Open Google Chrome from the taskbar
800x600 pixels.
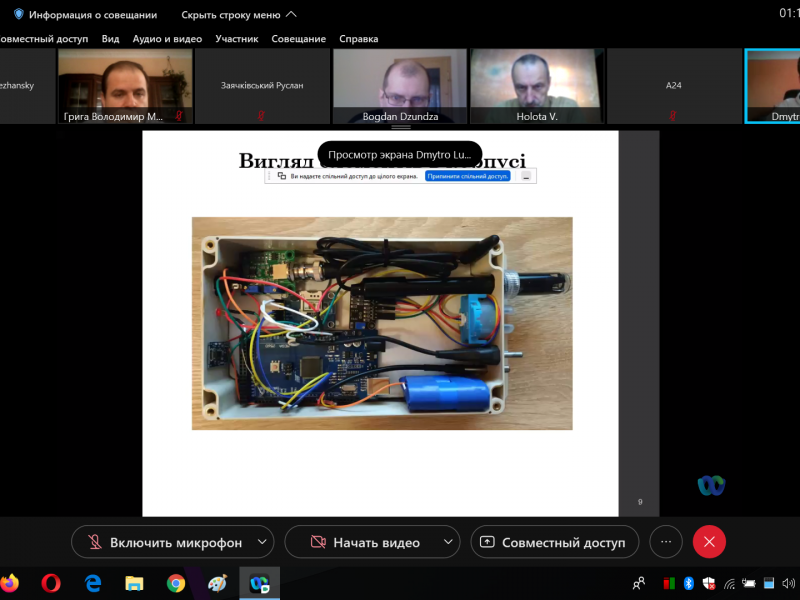point(176,583)
